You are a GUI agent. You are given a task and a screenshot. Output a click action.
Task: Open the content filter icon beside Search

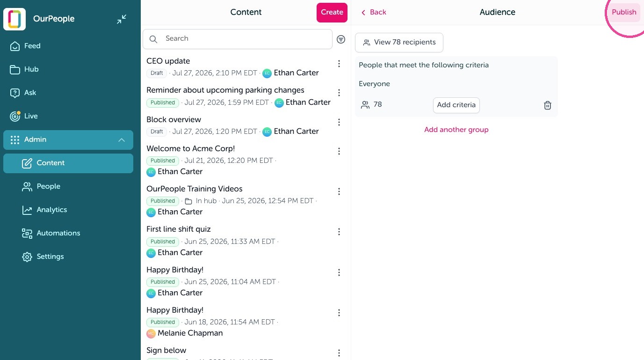tap(341, 39)
